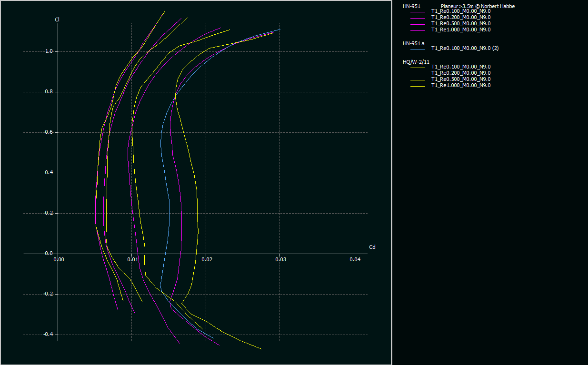Select the HQ/W-2/11 airfoil name in legend
The height and width of the screenshot is (365, 588).
416,62
